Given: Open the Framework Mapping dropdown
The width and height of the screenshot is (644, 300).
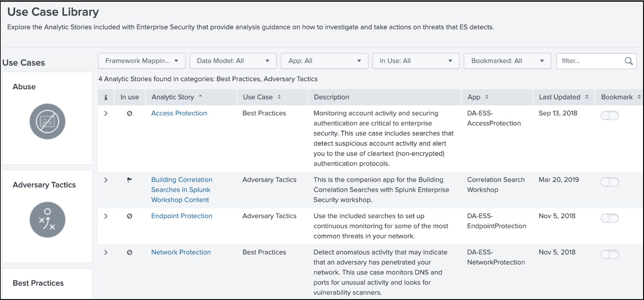Looking at the screenshot, I should tap(142, 61).
